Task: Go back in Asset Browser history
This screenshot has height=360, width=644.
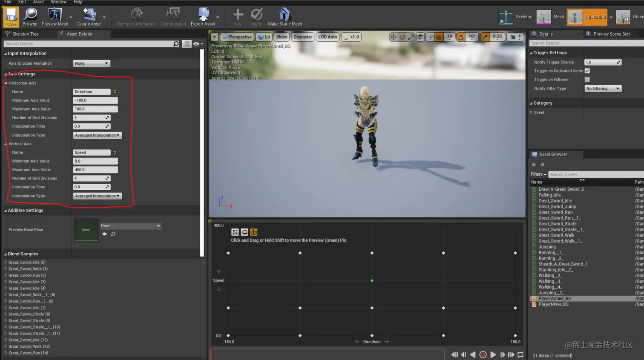Action: point(534,165)
